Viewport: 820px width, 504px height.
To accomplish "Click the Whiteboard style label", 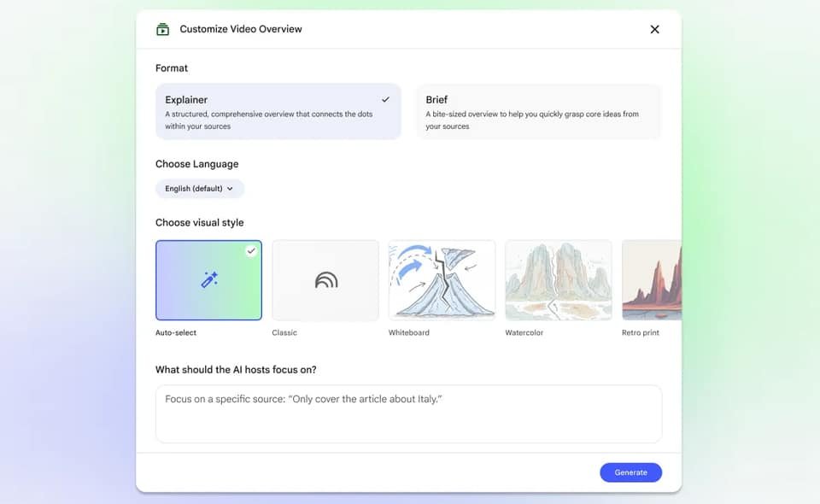I will click(x=409, y=333).
